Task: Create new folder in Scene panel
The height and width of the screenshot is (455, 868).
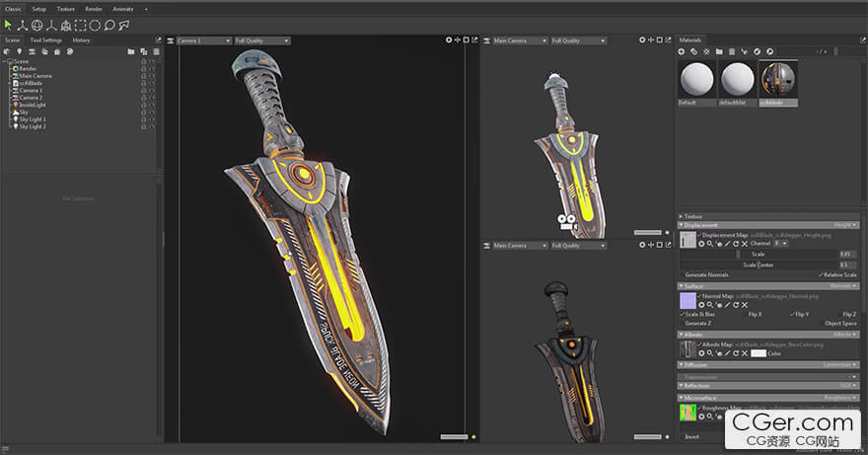Action: tap(131, 51)
